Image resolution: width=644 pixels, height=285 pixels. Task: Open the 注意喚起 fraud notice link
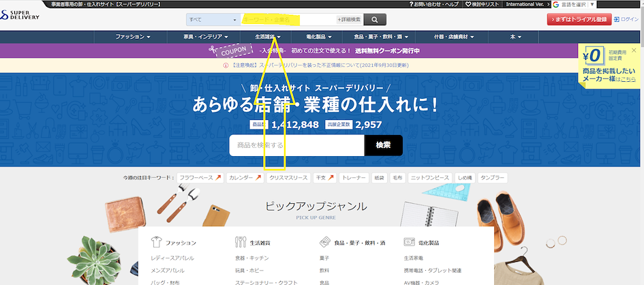[320, 65]
